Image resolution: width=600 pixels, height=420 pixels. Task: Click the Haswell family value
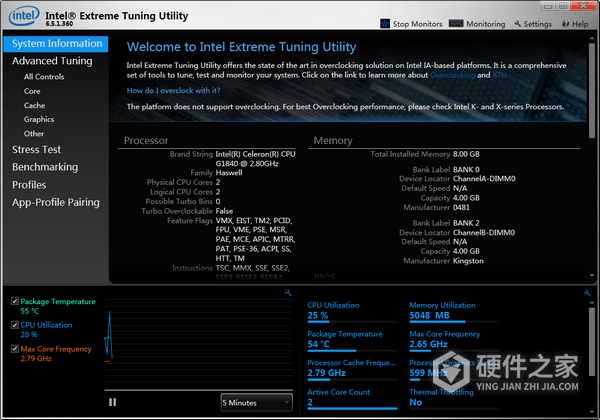pos(229,173)
